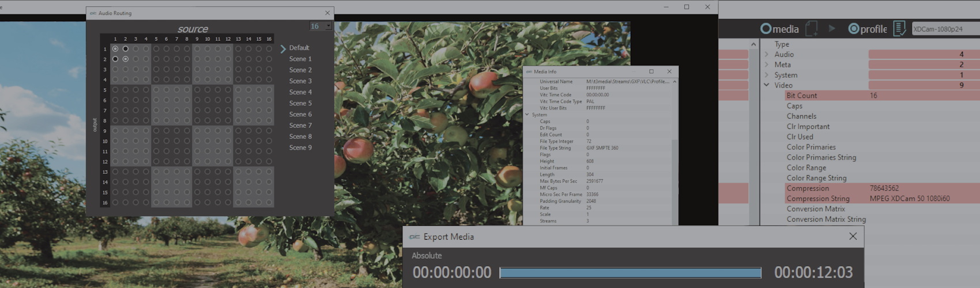This screenshot has width=980, height=288.
Task: Click the play arrow icon beside media
Action: point(832,28)
